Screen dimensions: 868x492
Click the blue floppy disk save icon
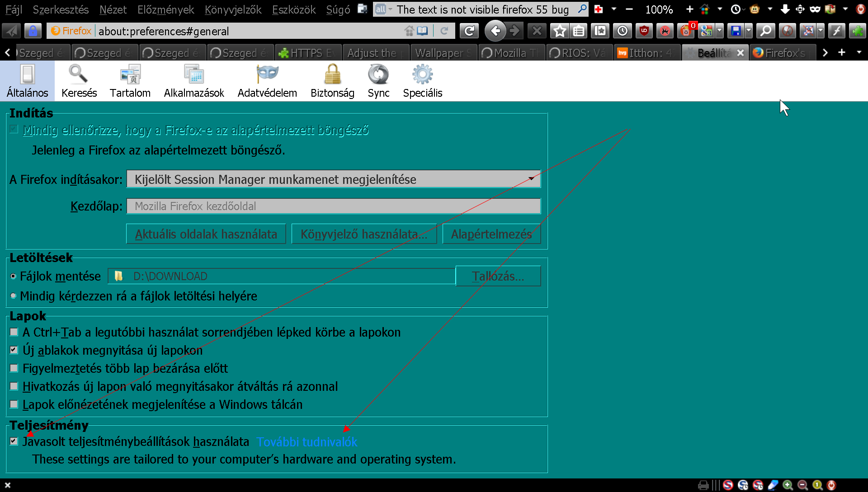[736, 31]
